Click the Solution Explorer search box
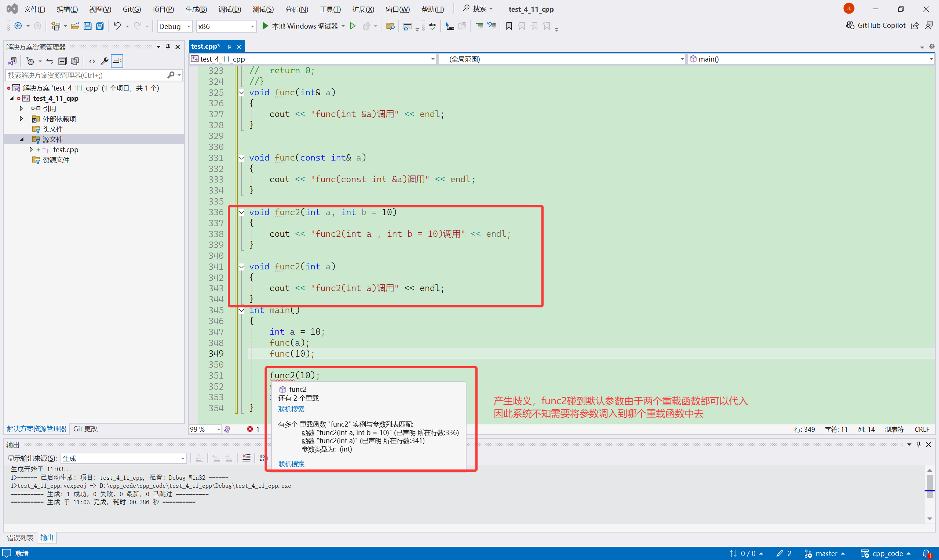Viewport: 939px width, 560px height. [x=86, y=75]
